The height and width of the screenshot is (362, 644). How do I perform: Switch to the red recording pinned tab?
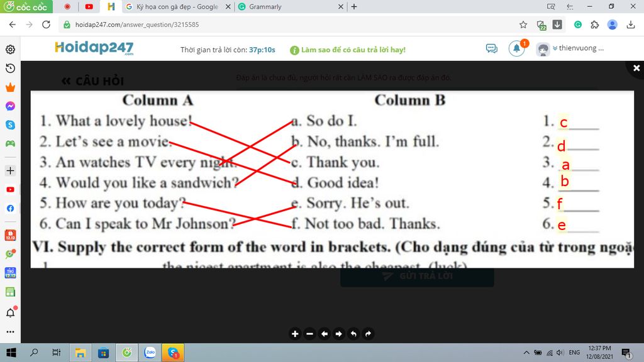(x=67, y=6)
